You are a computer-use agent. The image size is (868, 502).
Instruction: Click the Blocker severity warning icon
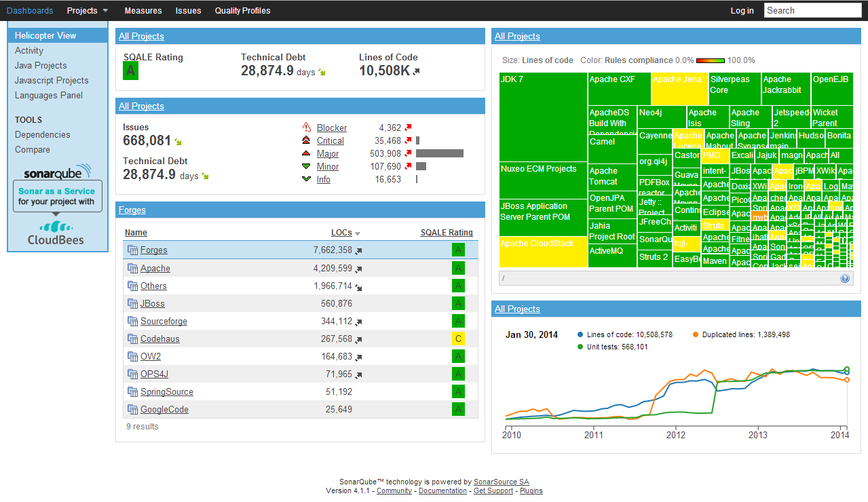pos(307,128)
